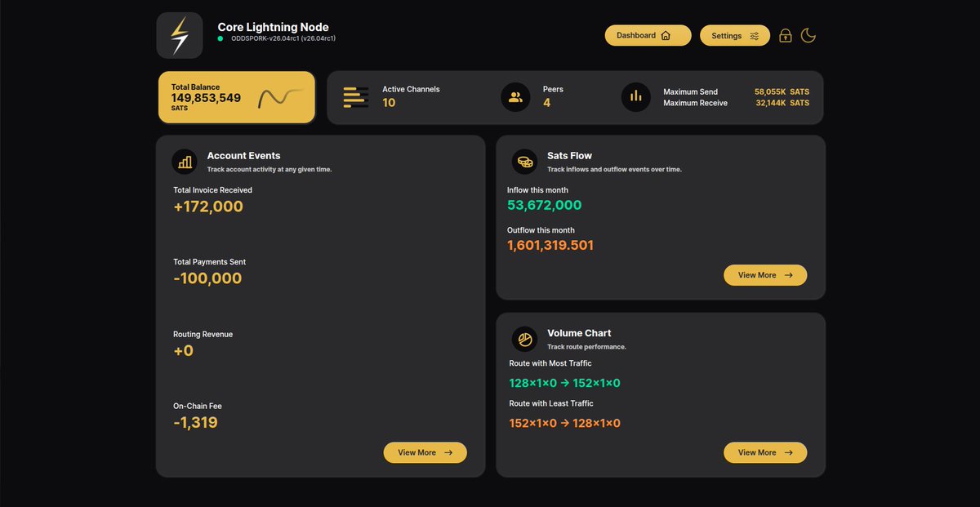Click the Outflow this month label
Viewport: 980px width, 507px height.
pos(541,230)
